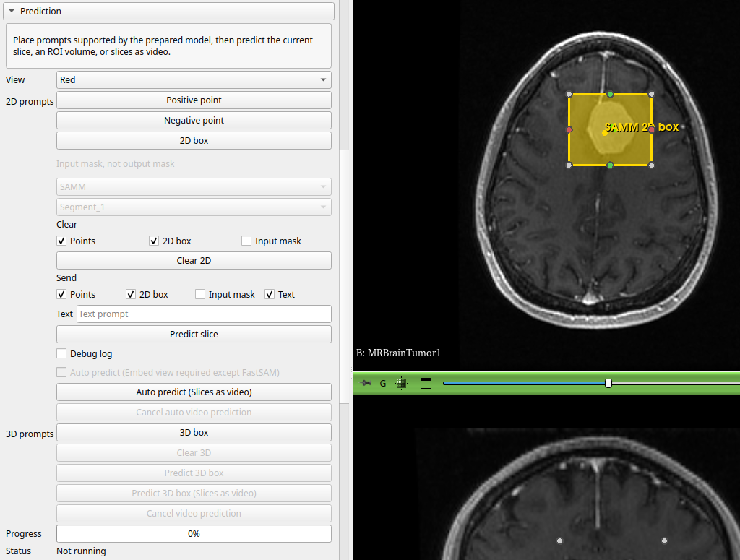
Task: Uncheck 2D box under Clear
Action: coord(154,241)
